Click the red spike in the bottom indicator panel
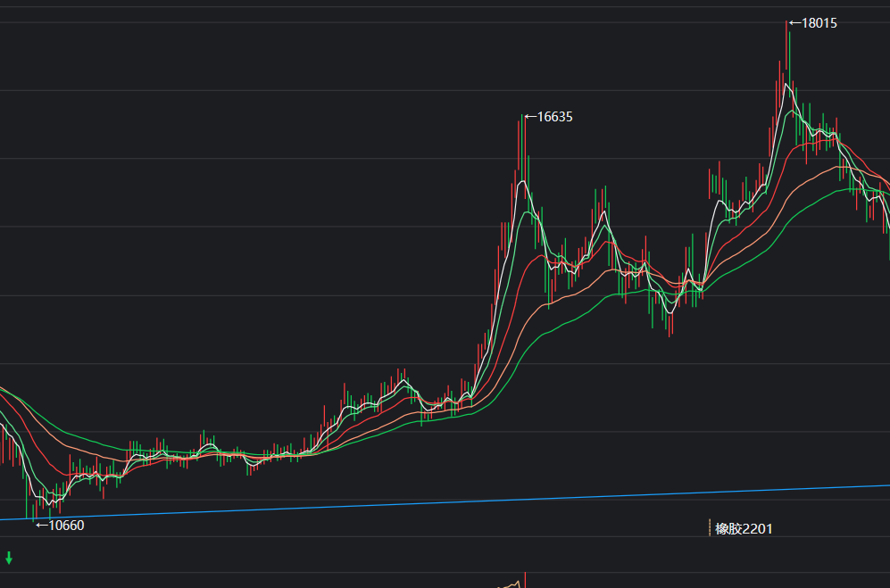This screenshot has height=588, width=890. pyautogui.click(x=525, y=580)
